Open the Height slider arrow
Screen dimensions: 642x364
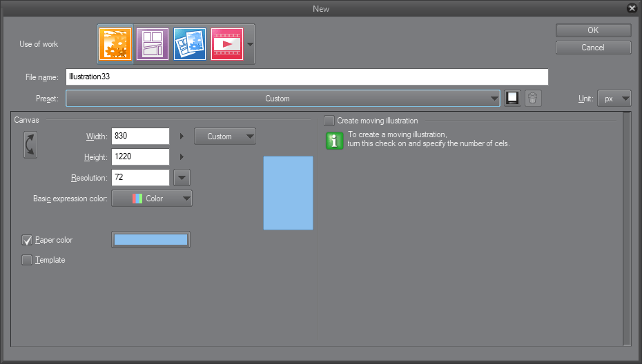[x=182, y=156]
